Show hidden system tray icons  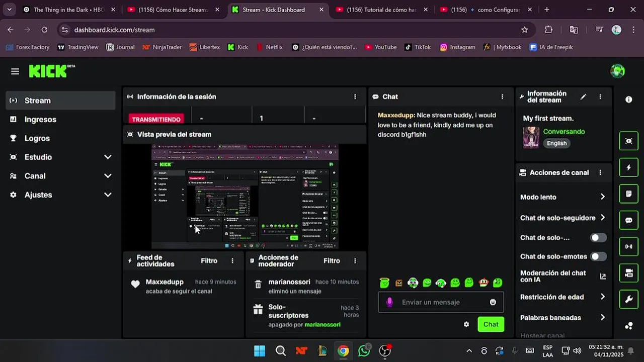click(x=469, y=351)
